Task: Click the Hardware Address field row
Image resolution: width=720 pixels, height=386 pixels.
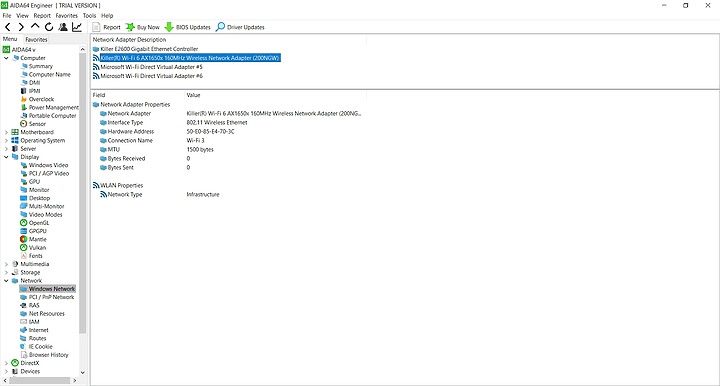Action: (x=230, y=132)
